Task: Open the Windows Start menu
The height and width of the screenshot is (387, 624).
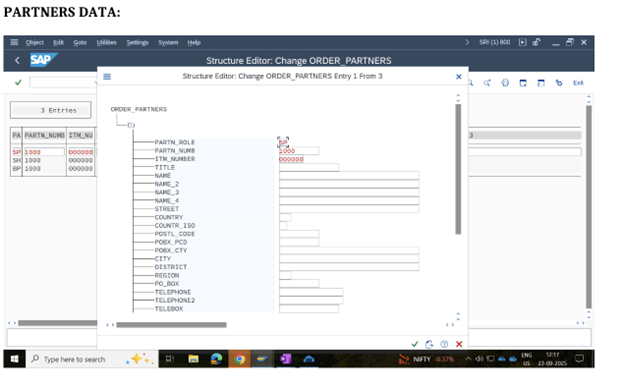Action: coord(14,359)
